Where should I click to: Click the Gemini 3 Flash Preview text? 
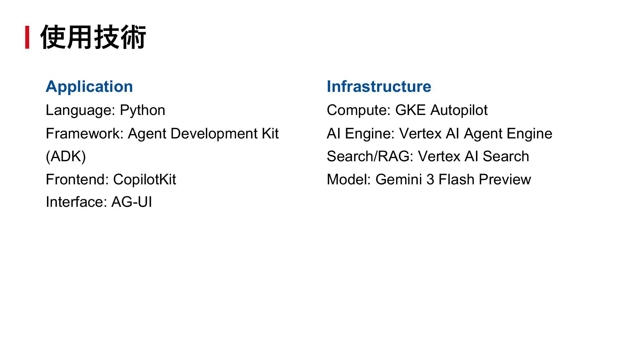[x=453, y=180]
